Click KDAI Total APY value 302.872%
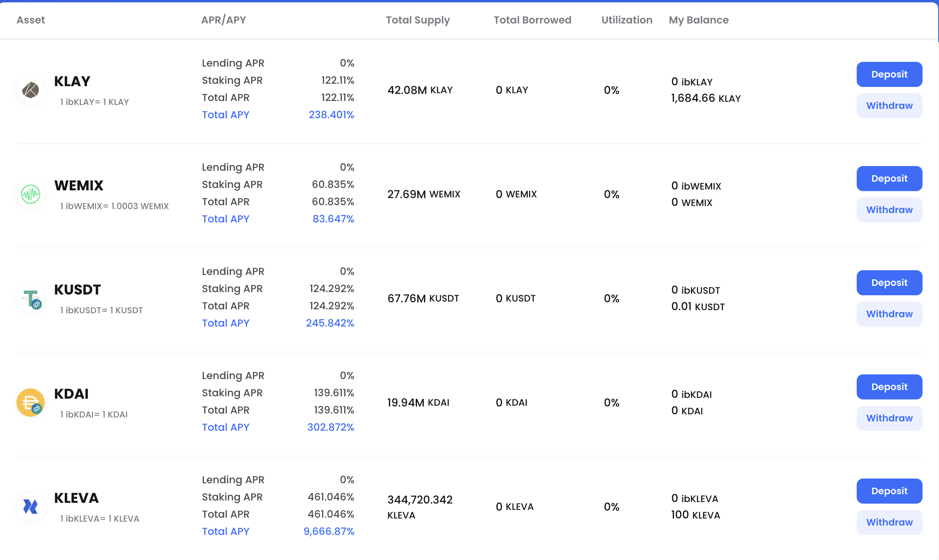The width and height of the screenshot is (939, 560). point(331,427)
